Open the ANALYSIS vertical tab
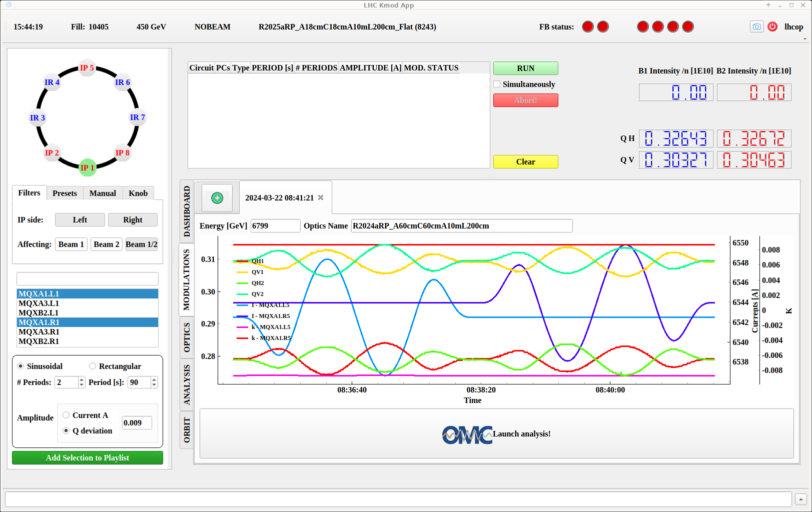The image size is (812, 512). pyautogui.click(x=187, y=384)
